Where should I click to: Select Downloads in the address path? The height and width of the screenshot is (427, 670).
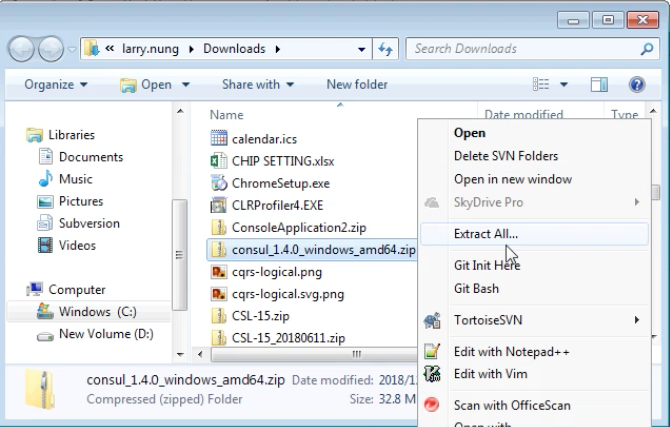point(234,49)
